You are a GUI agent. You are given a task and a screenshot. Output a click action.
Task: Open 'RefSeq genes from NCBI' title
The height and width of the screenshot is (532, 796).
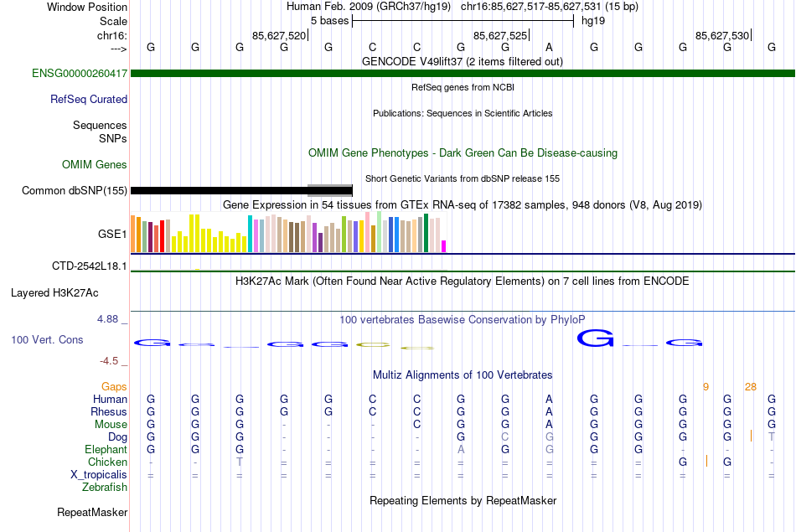pos(463,87)
